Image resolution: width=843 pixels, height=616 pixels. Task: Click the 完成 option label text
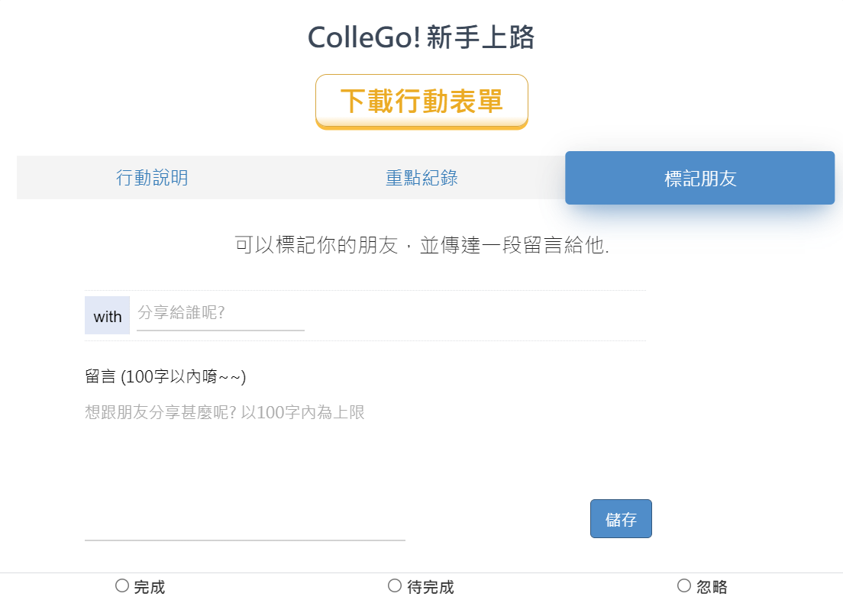[x=150, y=587]
